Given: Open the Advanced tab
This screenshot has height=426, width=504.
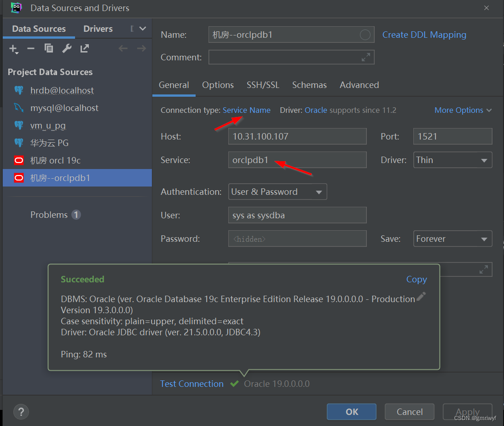Looking at the screenshot, I should [x=359, y=85].
